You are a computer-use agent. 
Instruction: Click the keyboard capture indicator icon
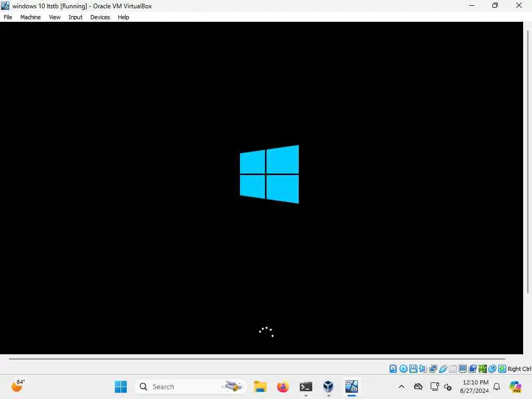502,369
